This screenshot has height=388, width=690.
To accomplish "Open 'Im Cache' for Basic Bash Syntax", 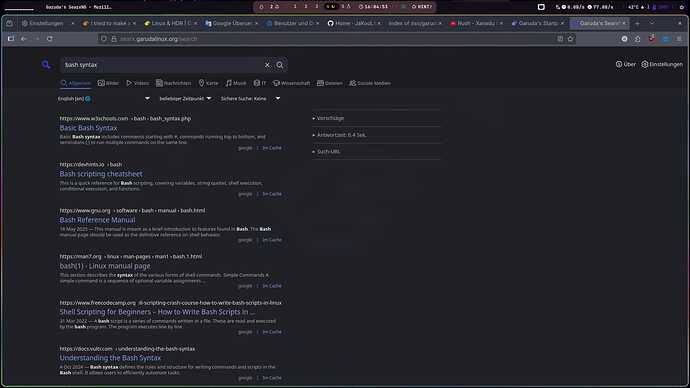I will tap(272, 148).
